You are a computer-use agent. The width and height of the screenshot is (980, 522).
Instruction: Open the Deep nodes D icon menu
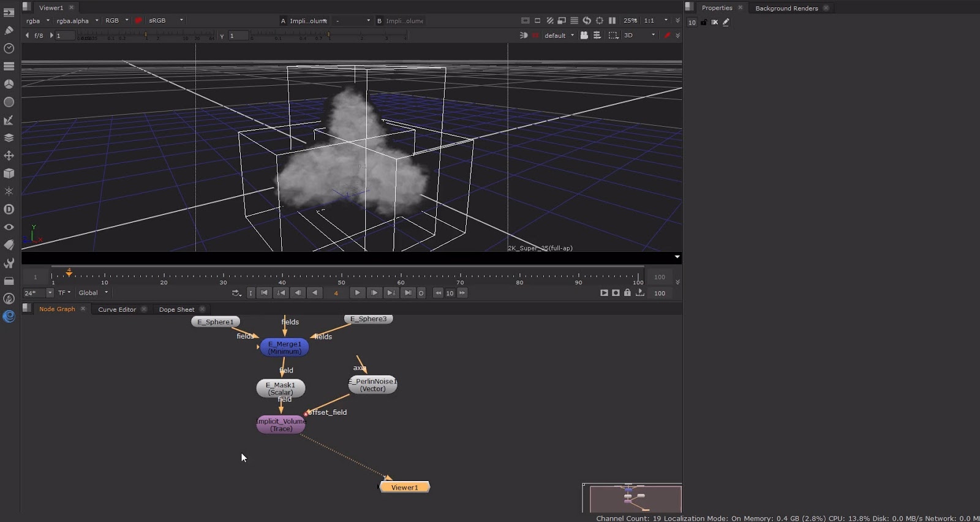(9, 209)
